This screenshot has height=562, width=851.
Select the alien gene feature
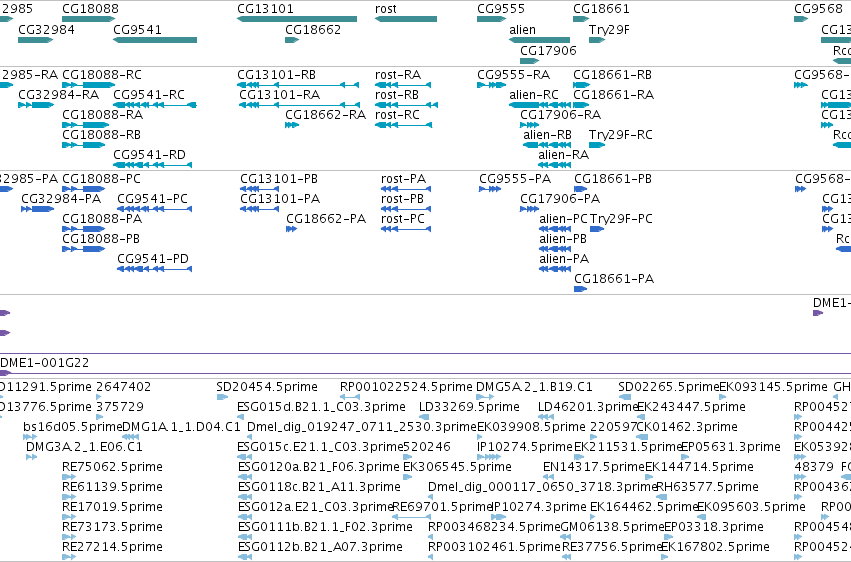point(539,40)
